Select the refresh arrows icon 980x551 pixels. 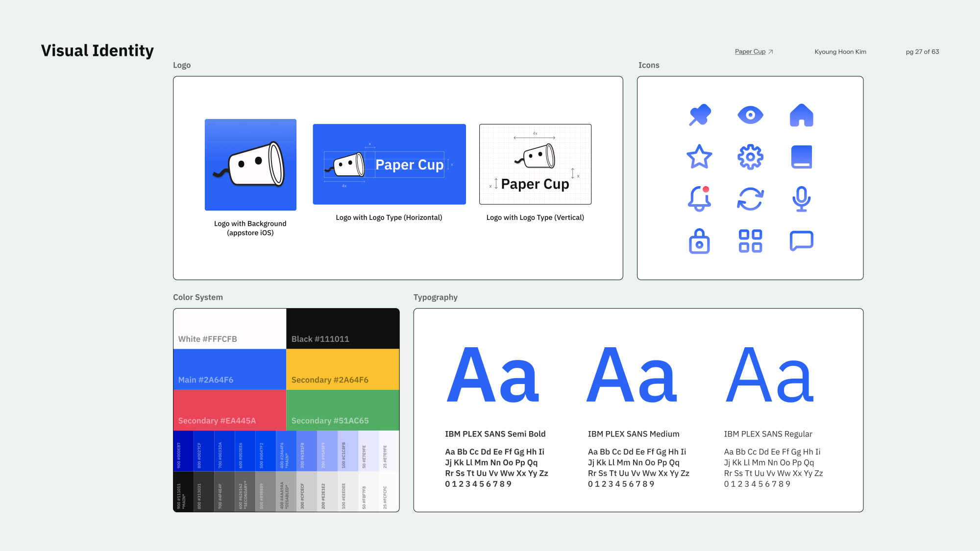[x=750, y=199]
